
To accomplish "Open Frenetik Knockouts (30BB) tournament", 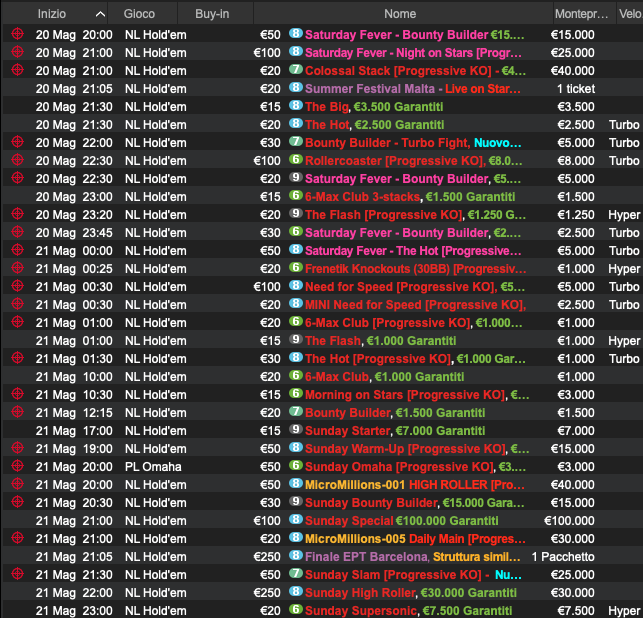I will tap(416, 269).
